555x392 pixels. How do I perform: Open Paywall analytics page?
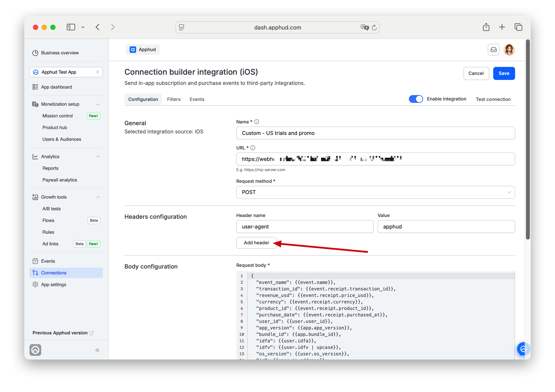[x=60, y=180]
